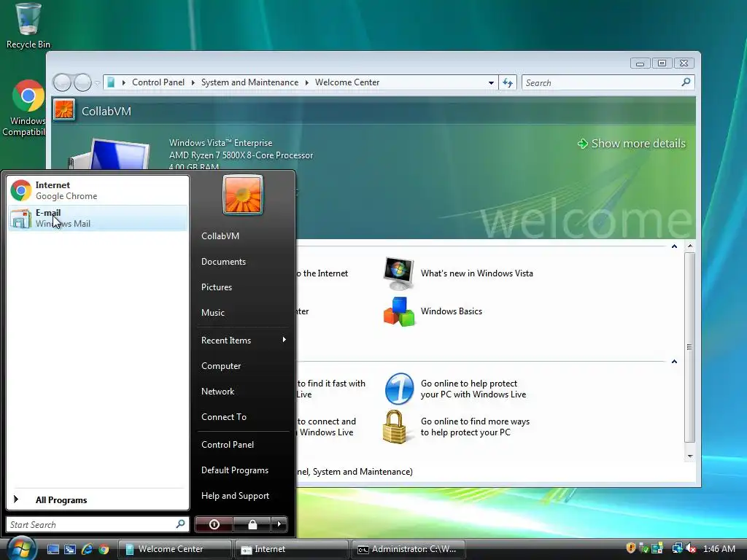Click the 1:46 AM clock
The height and width of the screenshot is (560, 747).
719,548
